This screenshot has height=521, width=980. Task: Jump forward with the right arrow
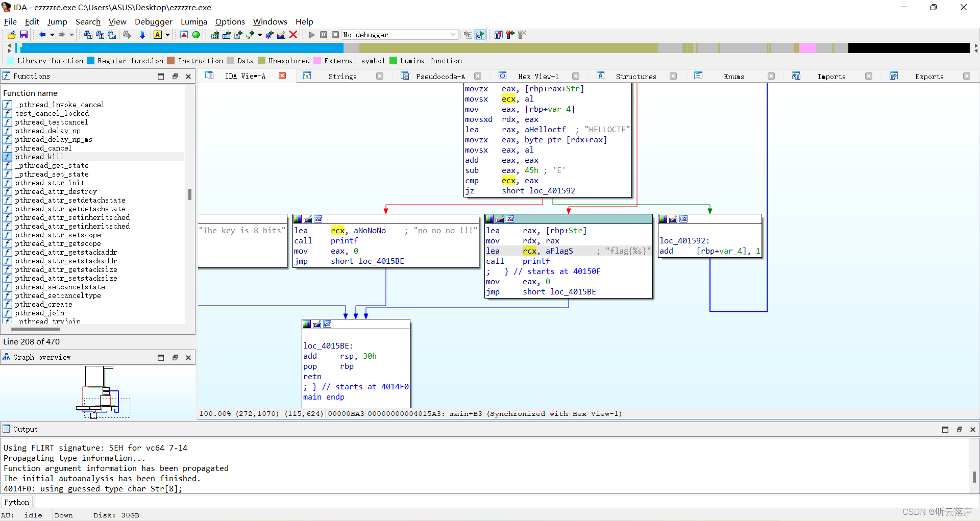tap(62, 35)
